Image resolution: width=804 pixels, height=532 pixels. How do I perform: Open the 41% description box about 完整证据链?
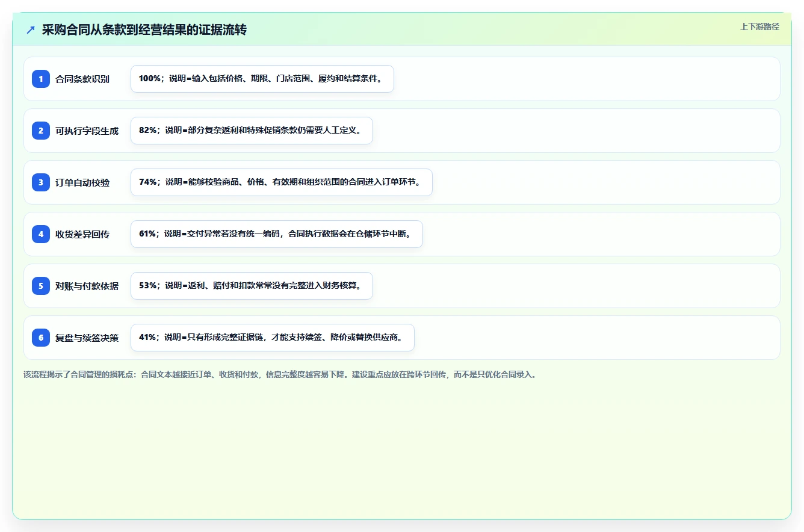tap(273, 338)
